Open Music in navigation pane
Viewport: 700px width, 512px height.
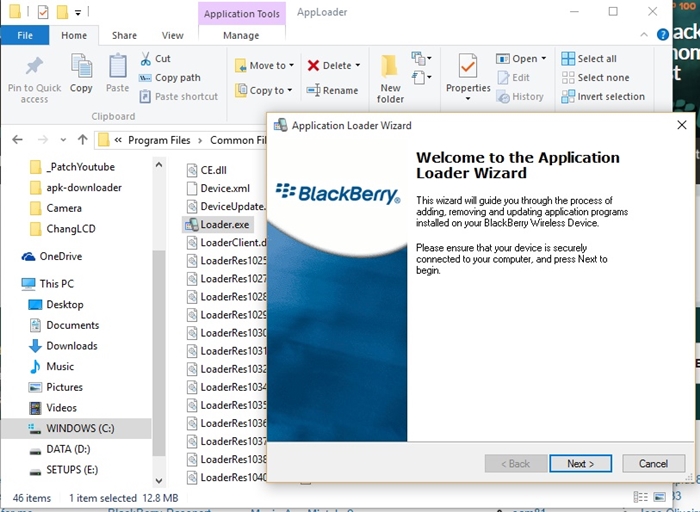51,366
